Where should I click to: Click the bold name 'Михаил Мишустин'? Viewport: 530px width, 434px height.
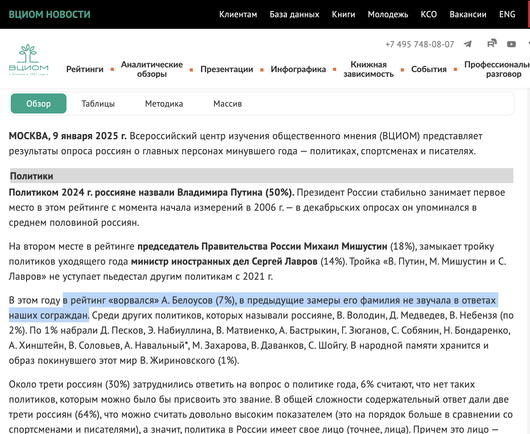coord(345,246)
